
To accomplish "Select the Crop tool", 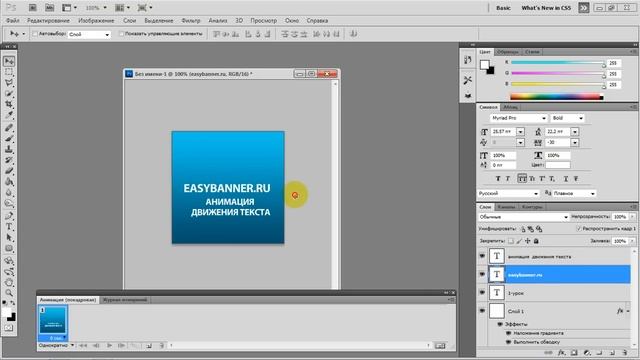I will [9, 104].
